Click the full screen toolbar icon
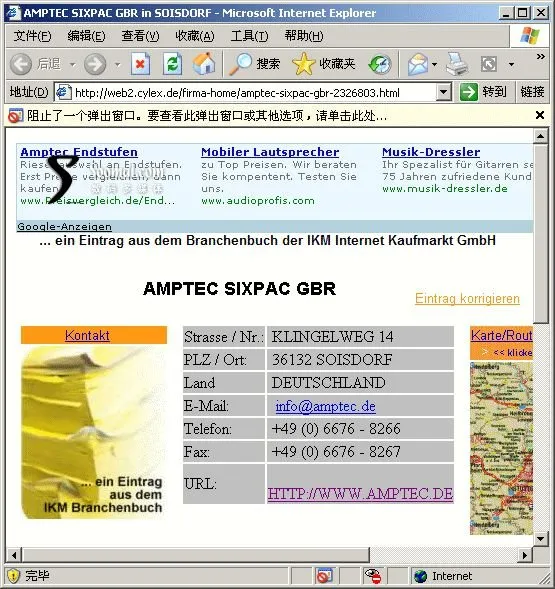This screenshot has width=555, height=589. 488,64
